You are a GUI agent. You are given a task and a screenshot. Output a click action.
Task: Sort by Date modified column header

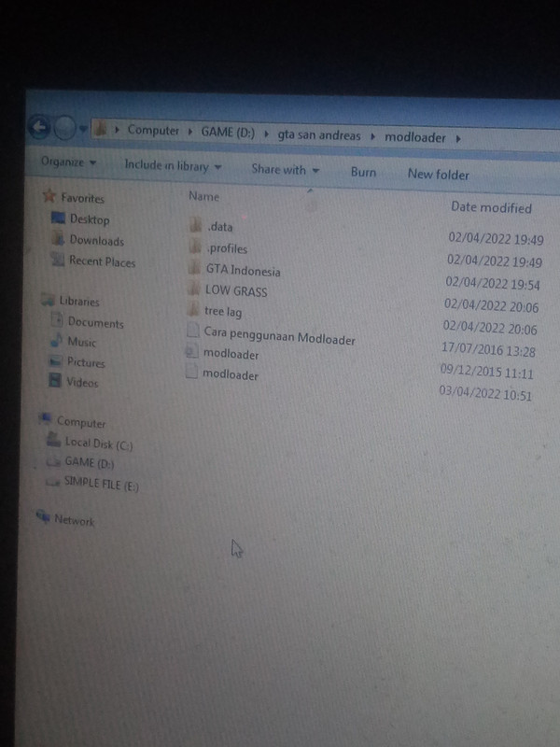coord(491,207)
